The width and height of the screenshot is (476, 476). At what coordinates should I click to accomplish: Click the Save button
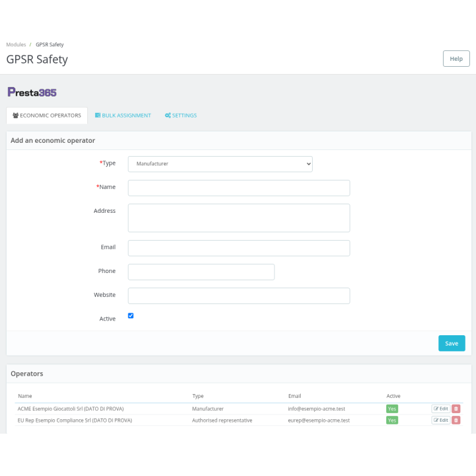tap(452, 343)
